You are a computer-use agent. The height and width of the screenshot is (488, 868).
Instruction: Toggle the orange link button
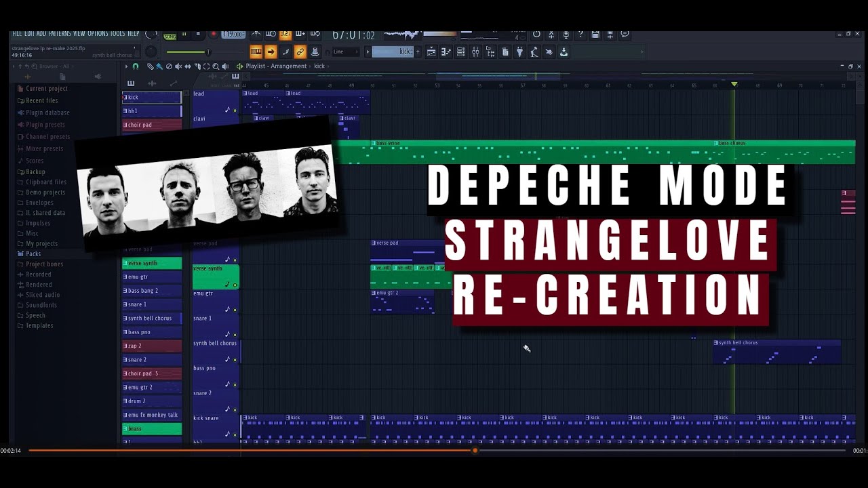[x=300, y=52]
